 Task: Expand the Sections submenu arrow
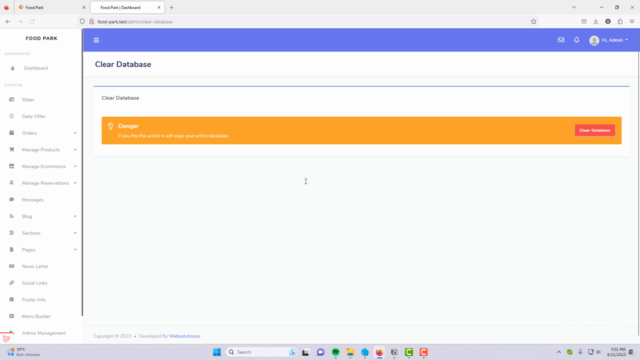(75, 233)
